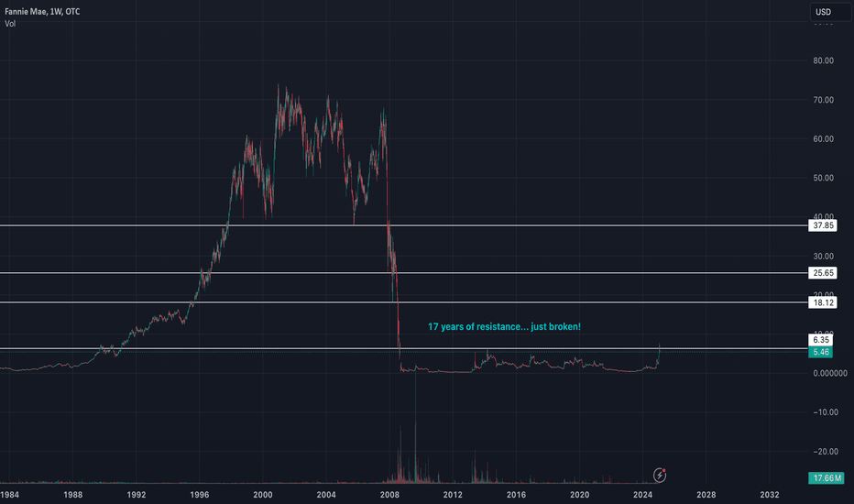Click the −10.00 price axis label

[826, 412]
